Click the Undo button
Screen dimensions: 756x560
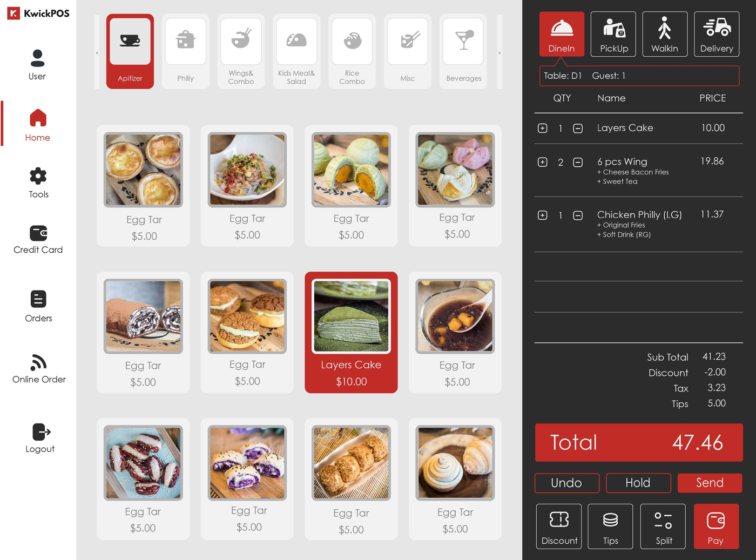pyautogui.click(x=567, y=483)
